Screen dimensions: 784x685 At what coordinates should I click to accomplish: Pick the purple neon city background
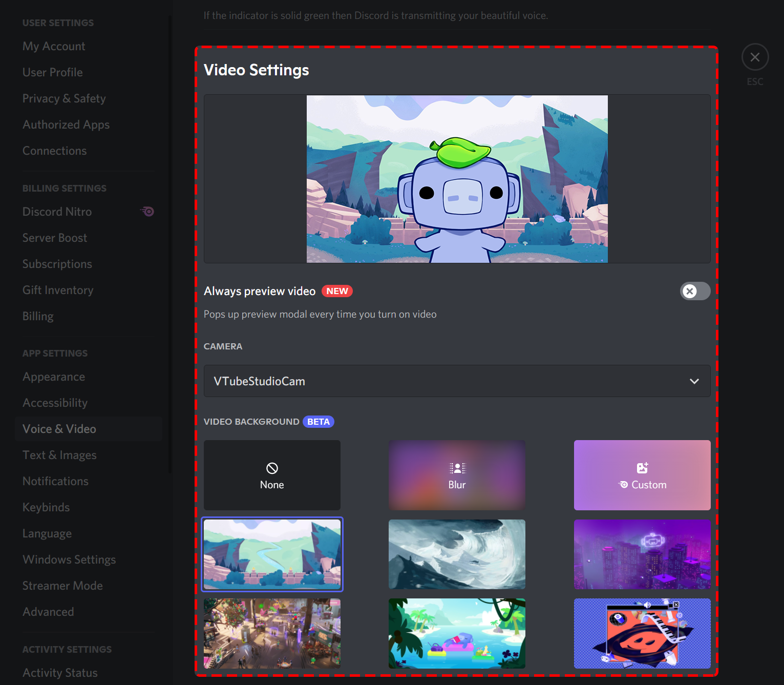(642, 554)
